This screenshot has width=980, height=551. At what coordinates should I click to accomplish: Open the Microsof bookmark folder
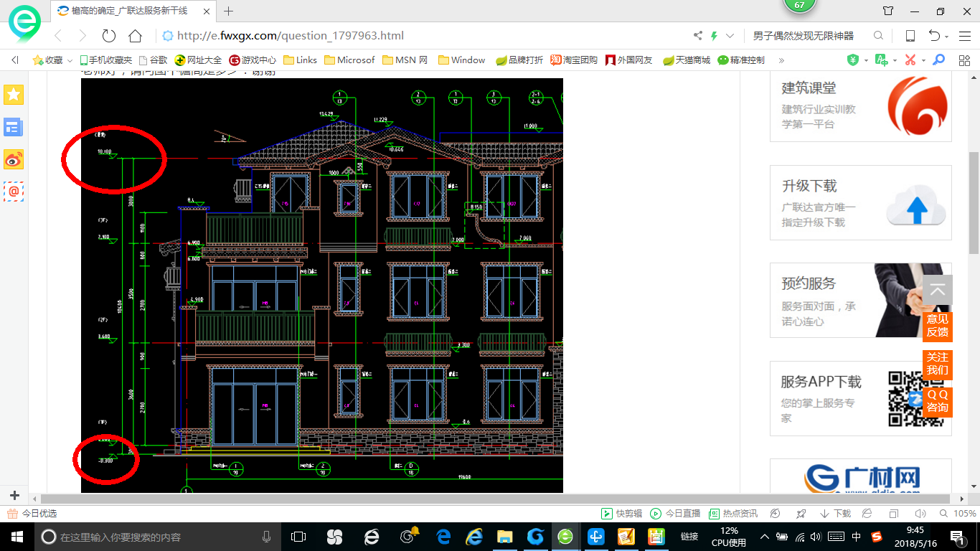pyautogui.click(x=350, y=60)
